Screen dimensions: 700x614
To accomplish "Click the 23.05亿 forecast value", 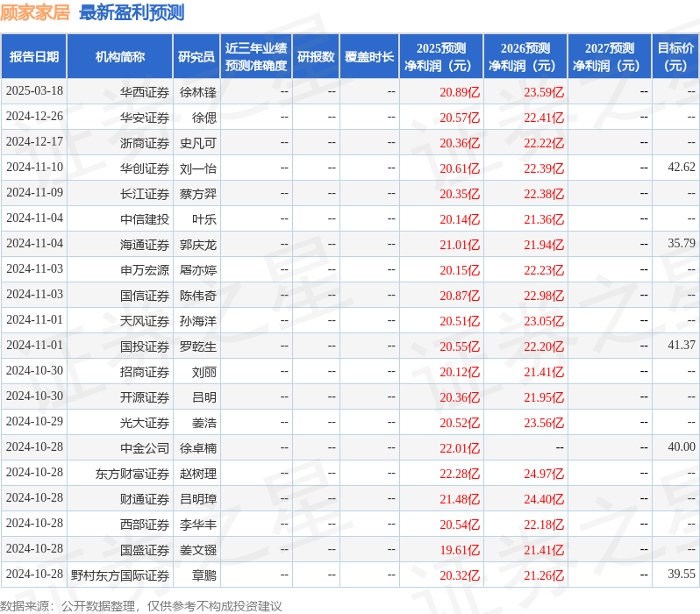I will click(544, 322).
